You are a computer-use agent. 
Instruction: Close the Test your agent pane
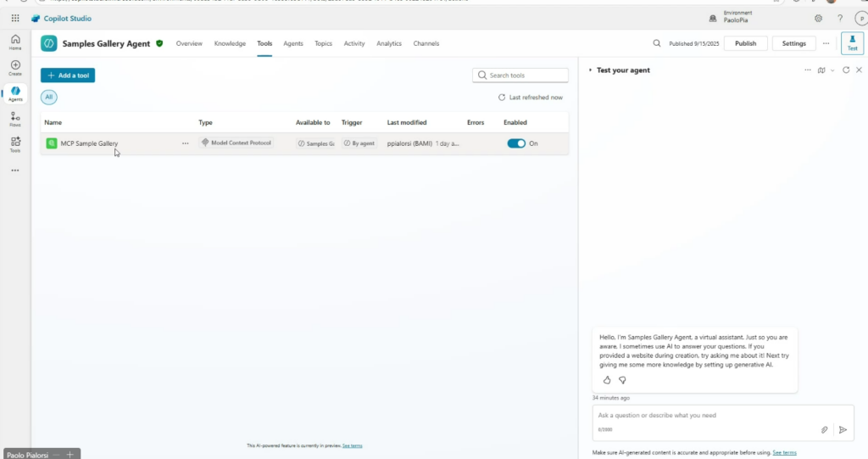pyautogui.click(x=860, y=70)
